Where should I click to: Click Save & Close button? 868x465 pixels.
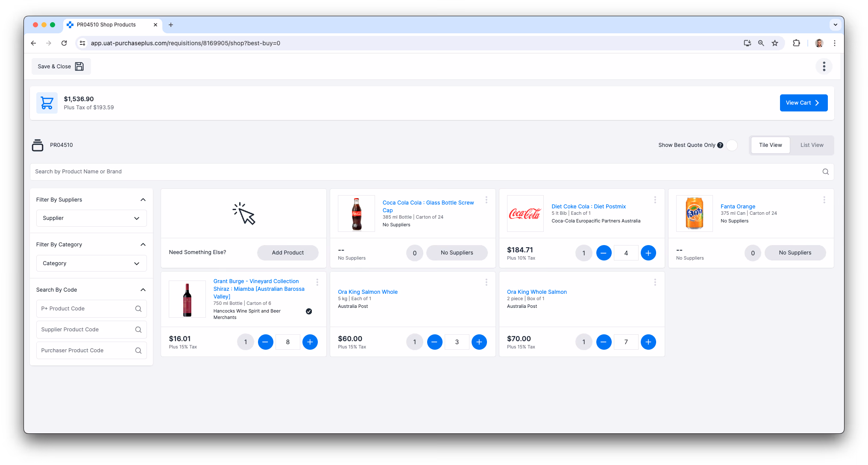(61, 67)
